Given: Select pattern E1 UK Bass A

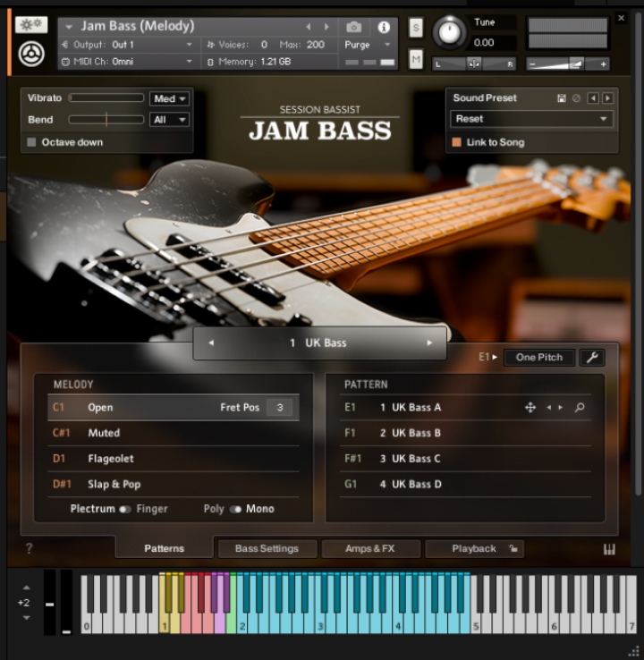Looking at the screenshot, I should tap(465, 408).
